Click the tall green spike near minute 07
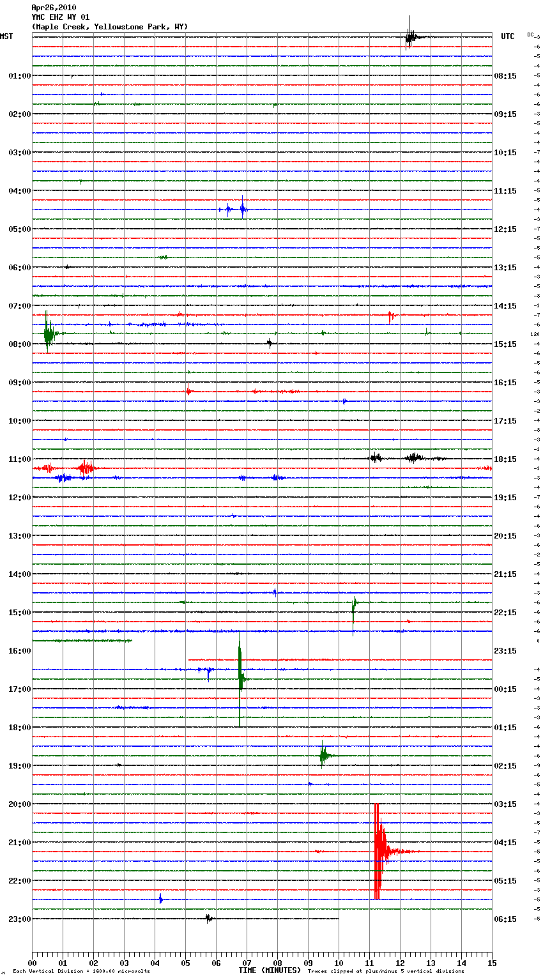Viewport: 543px width, 980px height. coord(240,678)
